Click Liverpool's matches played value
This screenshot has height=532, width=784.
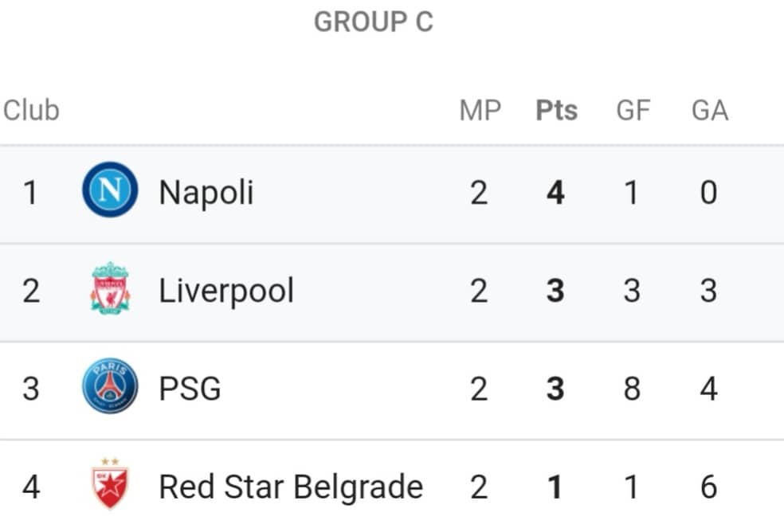[479, 291]
